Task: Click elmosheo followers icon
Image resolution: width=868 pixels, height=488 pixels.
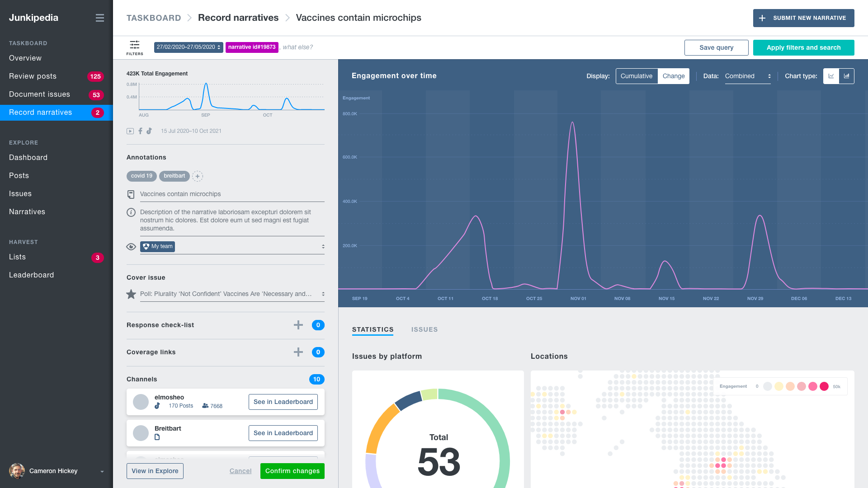Action: [205, 406]
